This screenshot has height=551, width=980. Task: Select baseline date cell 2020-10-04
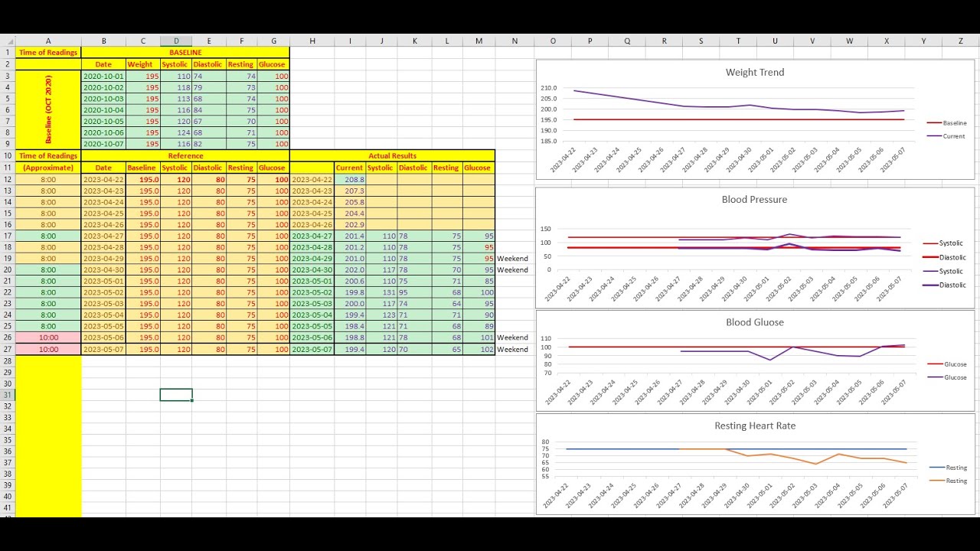tap(103, 110)
